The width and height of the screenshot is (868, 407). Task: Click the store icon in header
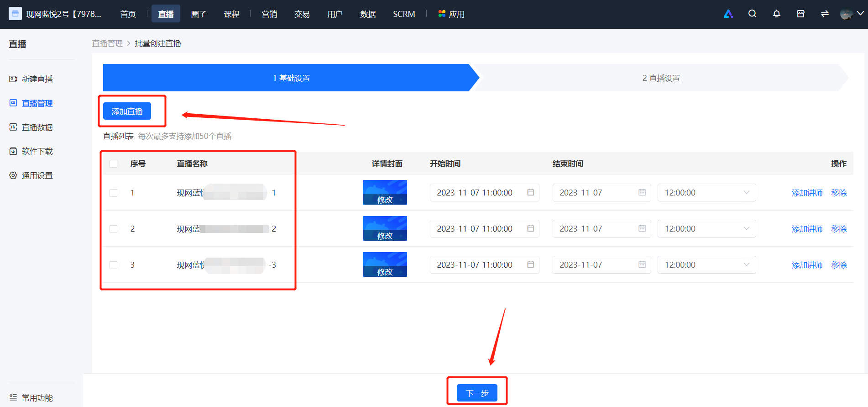(x=800, y=14)
